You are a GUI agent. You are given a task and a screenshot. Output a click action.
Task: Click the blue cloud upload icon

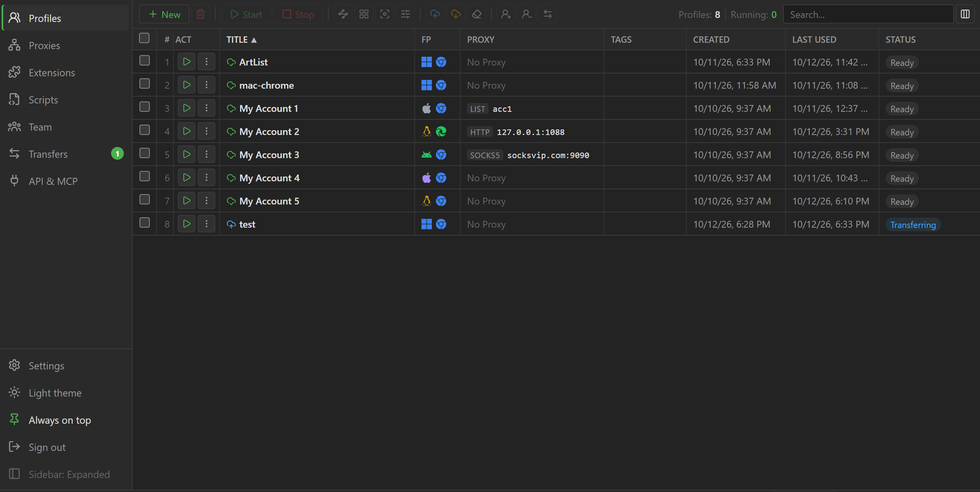(435, 14)
